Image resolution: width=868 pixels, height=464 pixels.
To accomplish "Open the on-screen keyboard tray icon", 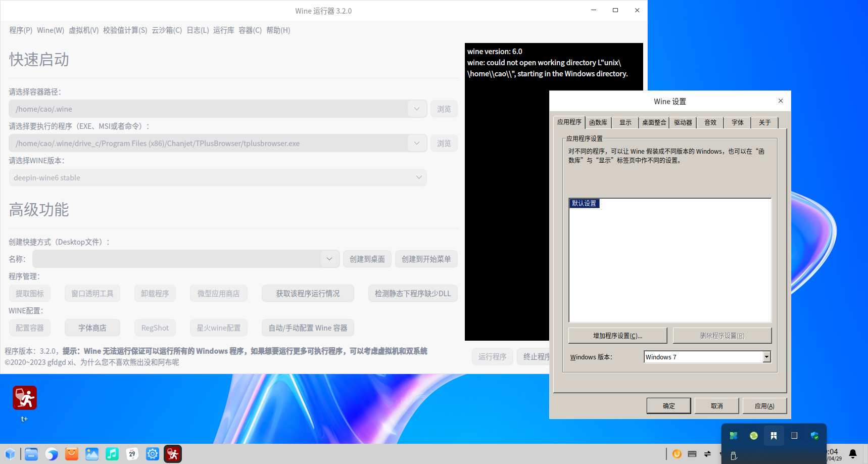I will click(692, 454).
